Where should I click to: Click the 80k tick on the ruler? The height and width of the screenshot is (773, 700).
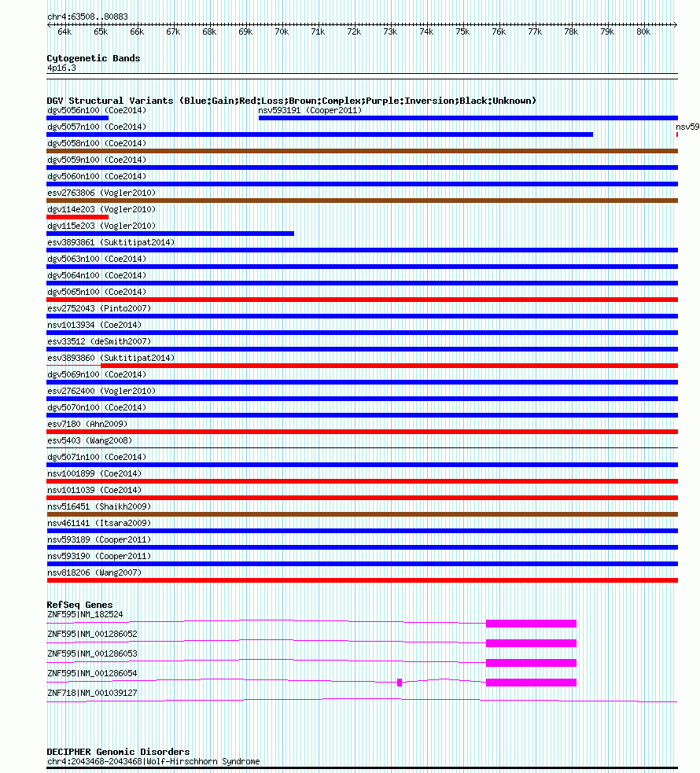click(643, 31)
